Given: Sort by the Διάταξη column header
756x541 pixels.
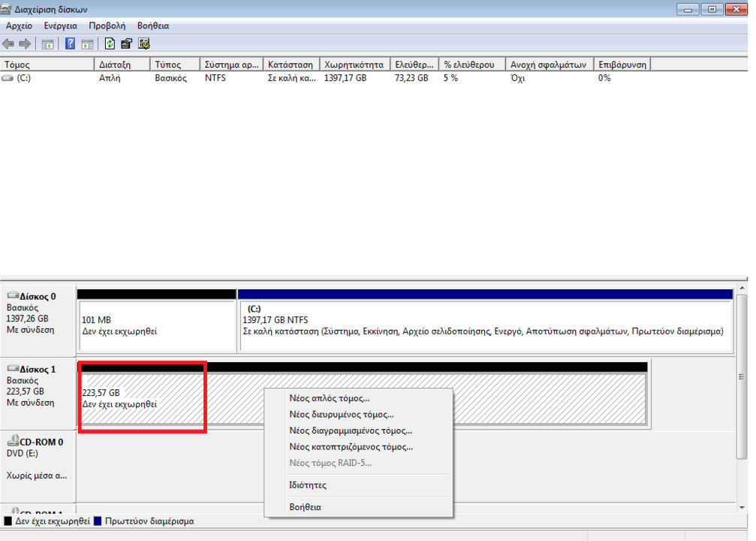Looking at the screenshot, I should point(122,65).
